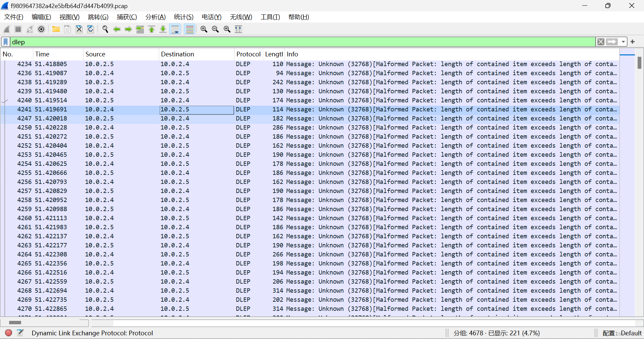Select packet 4241 destination 10.0.2.5
The width and height of the screenshot is (644, 339).
tap(197, 109)
